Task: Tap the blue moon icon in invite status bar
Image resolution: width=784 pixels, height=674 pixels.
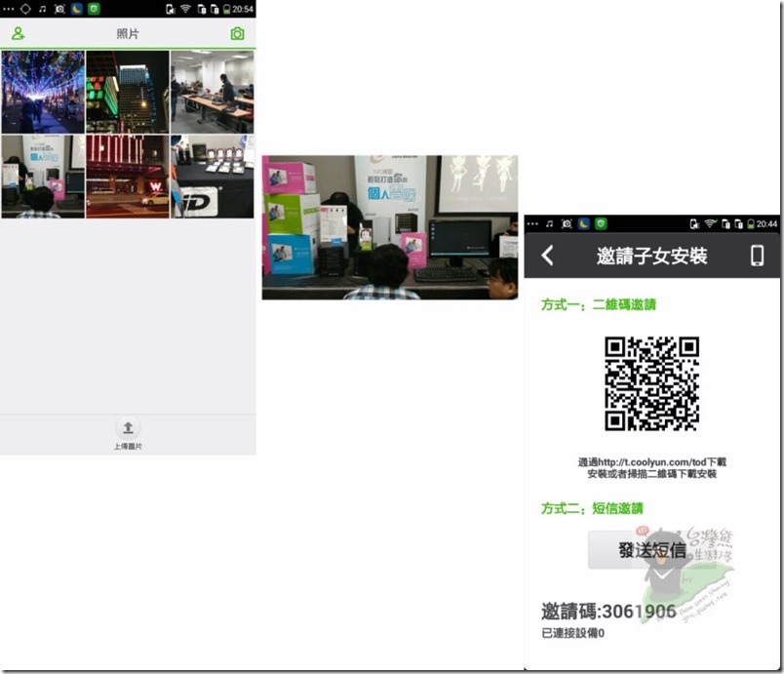Action: pos(584,224)
